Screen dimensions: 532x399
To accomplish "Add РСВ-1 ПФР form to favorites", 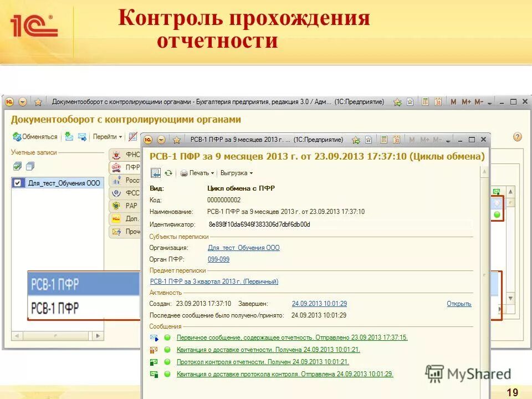I will coord(356,140).
